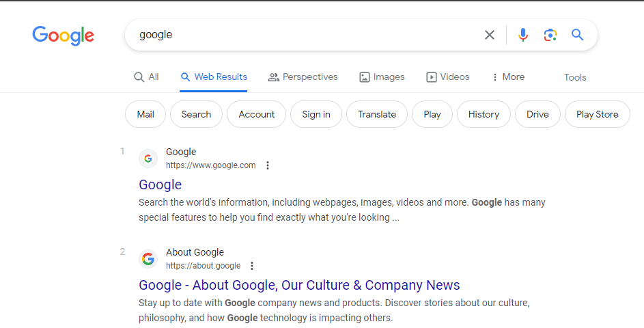Image resolution: width=644 pixels, height=328 pixels.
Task: Select the Translate suggestion chip
Action: 377,114
